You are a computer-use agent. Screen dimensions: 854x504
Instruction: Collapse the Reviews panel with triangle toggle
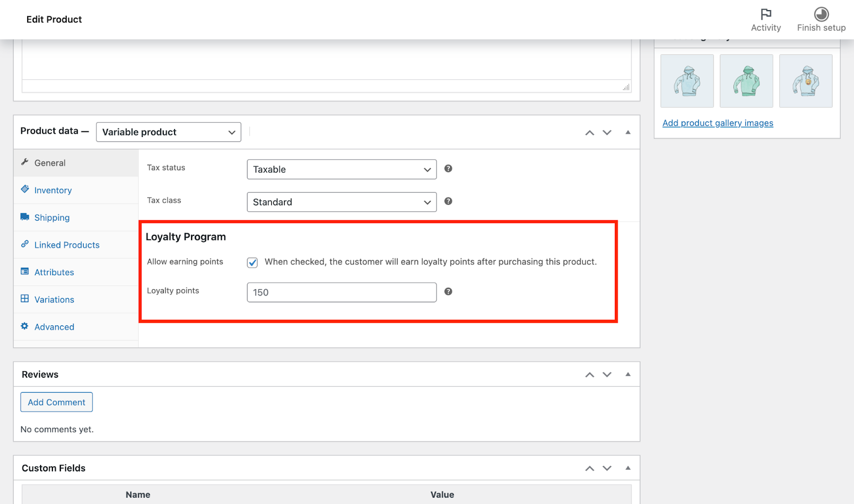tap(628, 374)
